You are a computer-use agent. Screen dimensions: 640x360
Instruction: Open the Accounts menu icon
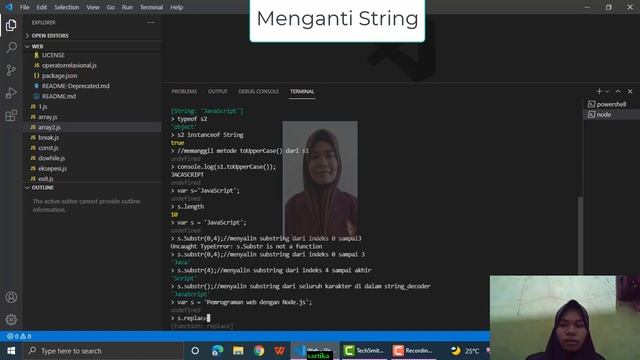pyautogui.click(x=11, y=297)
